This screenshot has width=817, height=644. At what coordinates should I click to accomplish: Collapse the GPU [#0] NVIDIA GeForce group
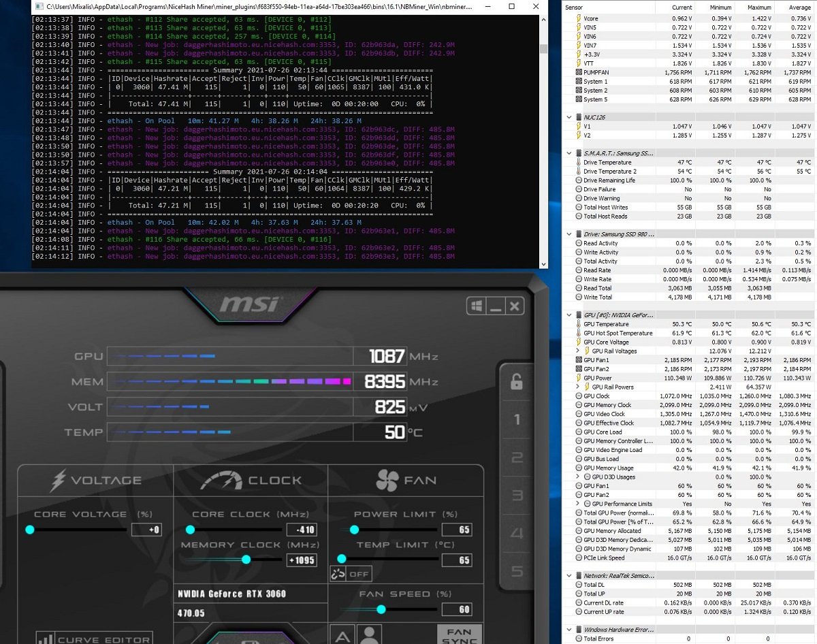[x=569, y=315]
